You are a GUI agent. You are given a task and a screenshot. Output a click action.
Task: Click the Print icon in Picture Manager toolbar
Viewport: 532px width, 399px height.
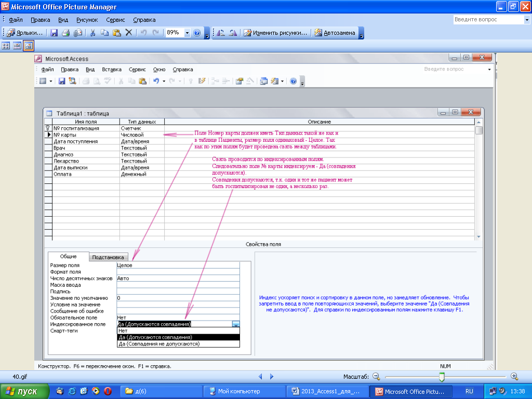click(66, 33)
